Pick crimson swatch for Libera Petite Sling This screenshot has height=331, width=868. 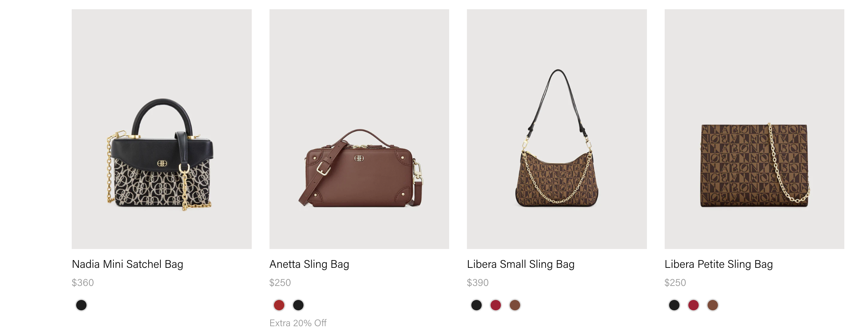point(694,305)
